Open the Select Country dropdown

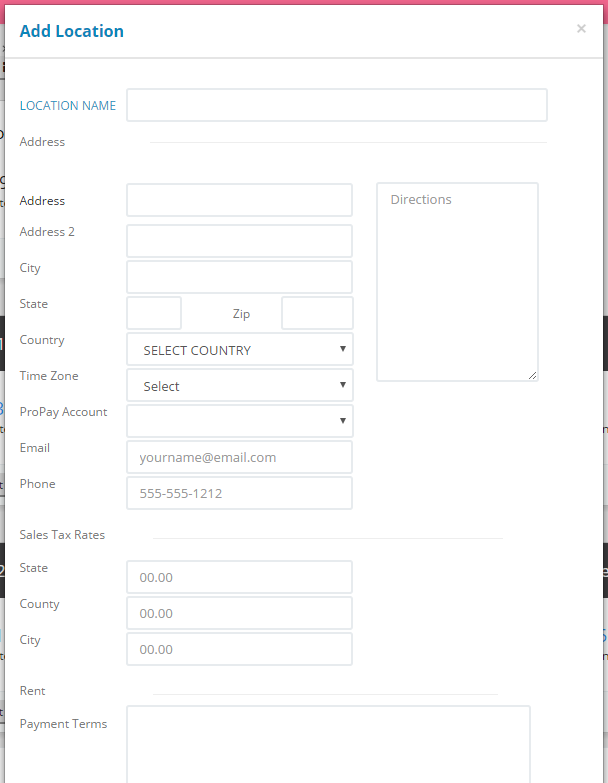[239, 349]
